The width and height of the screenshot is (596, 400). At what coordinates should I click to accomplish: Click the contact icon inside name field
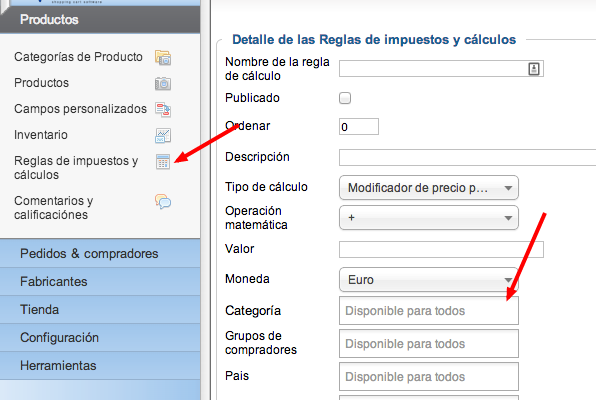tap(534, 69)
